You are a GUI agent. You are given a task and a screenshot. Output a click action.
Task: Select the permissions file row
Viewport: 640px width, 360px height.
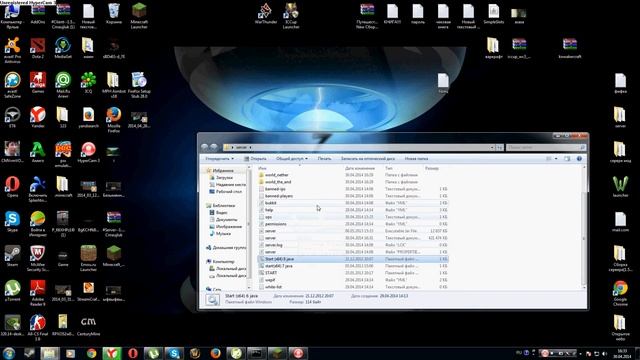point(353,224)
